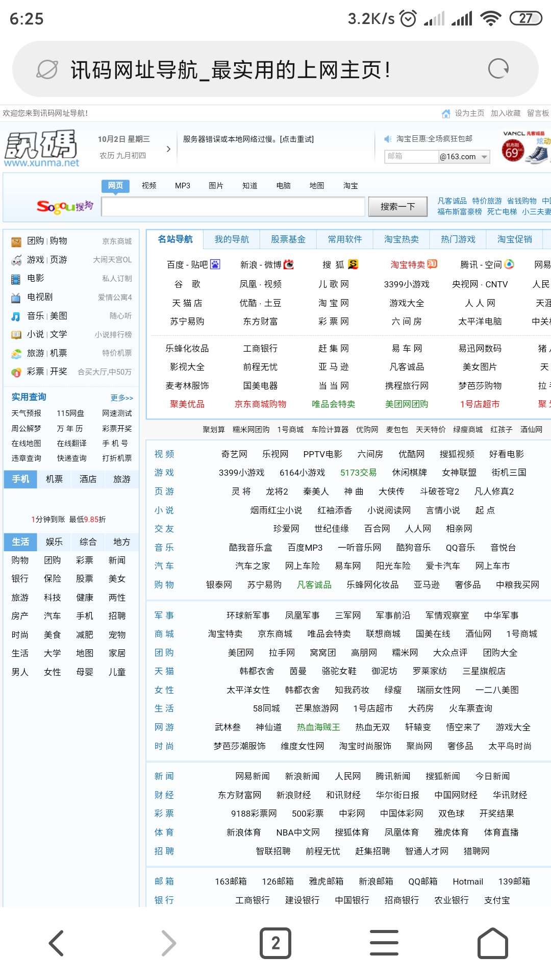Switch to 我的导航 tab
The image size is (551, 980).
point(232,239)
